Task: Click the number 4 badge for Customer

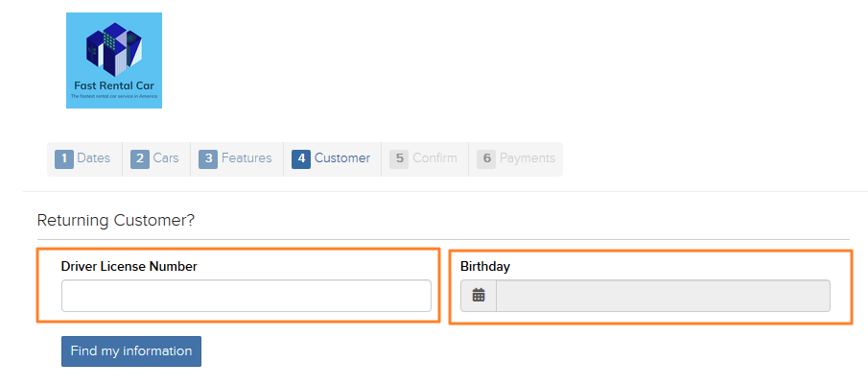Action: [x=301, y=159]
